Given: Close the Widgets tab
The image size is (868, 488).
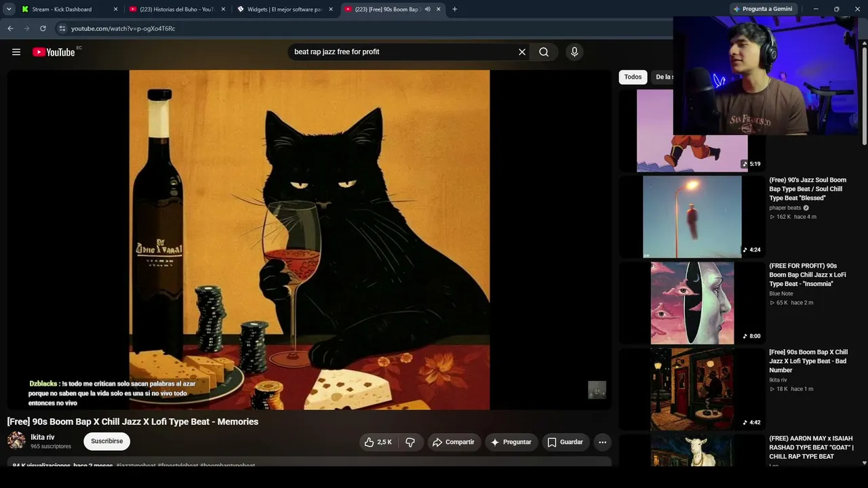Looking at the screenshot, I should coord(331,9).
